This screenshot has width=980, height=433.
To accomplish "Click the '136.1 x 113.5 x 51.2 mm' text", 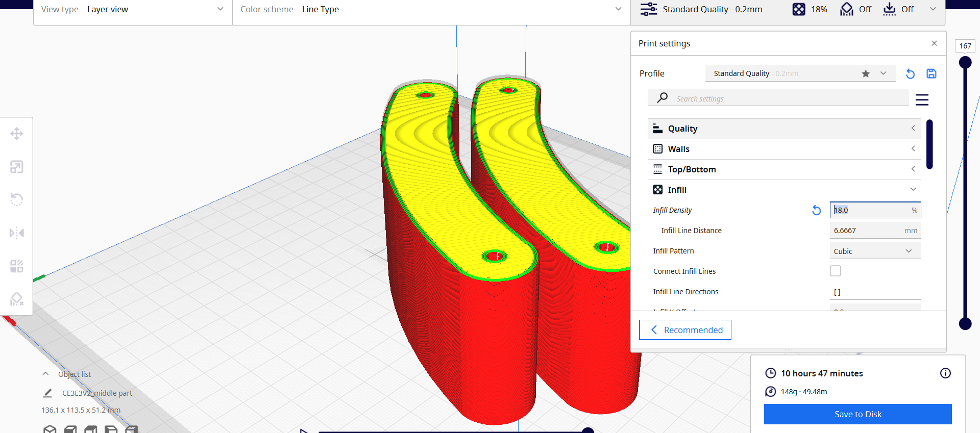I will click(81, 410).
